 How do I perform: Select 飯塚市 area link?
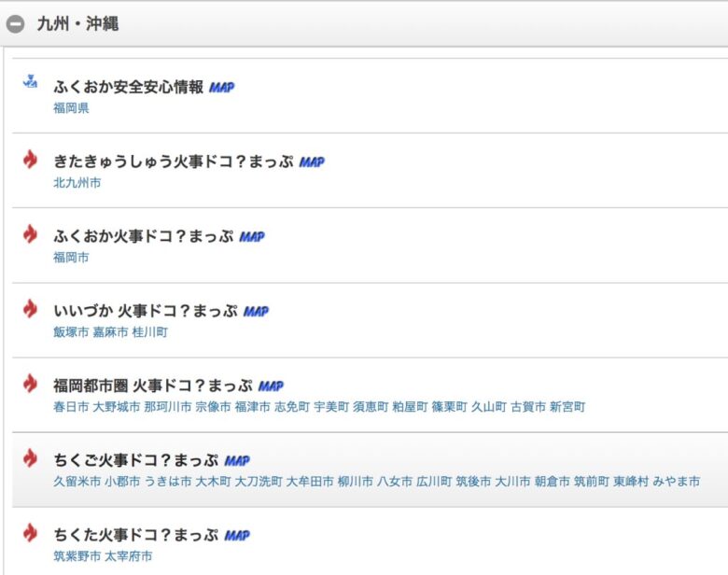pyautogui.click(x=71, y=332)
